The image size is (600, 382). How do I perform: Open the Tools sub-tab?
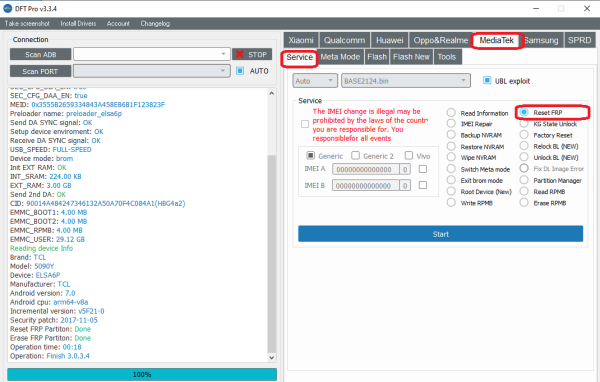click(447, 57)
